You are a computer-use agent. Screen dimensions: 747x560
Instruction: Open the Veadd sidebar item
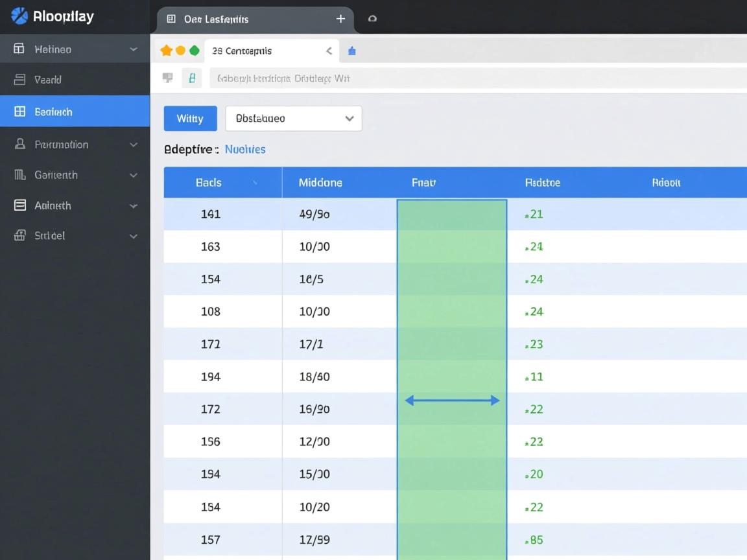pyautogui.click(x=48, y=80)
